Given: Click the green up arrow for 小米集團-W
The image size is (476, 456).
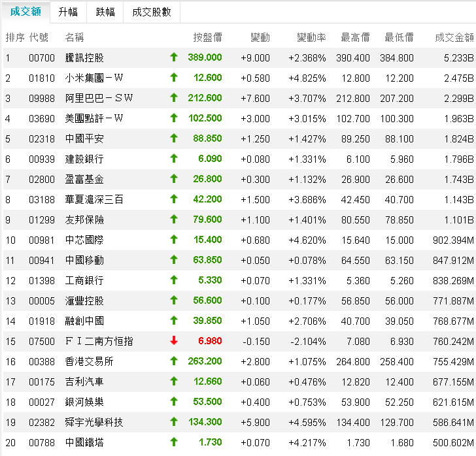Looking at the screenshot, I should coord(174,77).
